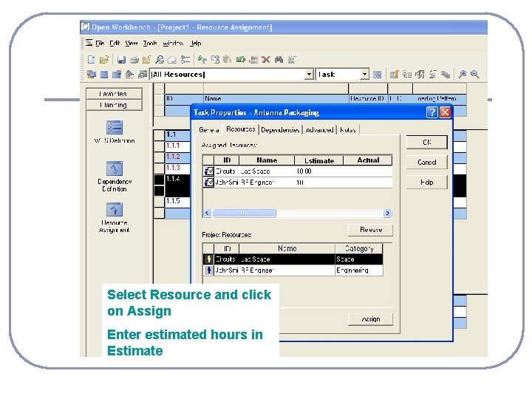Select the assigned JohnSmi RF Engineer row
Viewport: 532px width, 399px height.
pyautogui.click(x=298, y=183)
